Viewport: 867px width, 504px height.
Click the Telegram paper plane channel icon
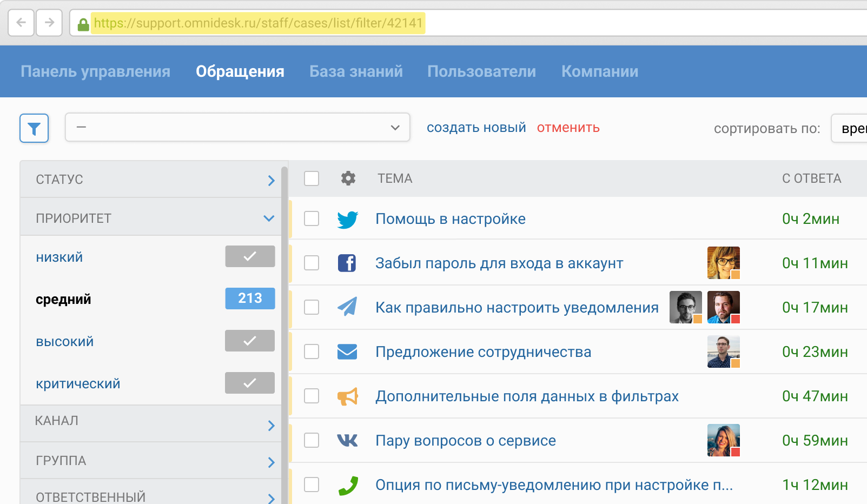[347, 307]
